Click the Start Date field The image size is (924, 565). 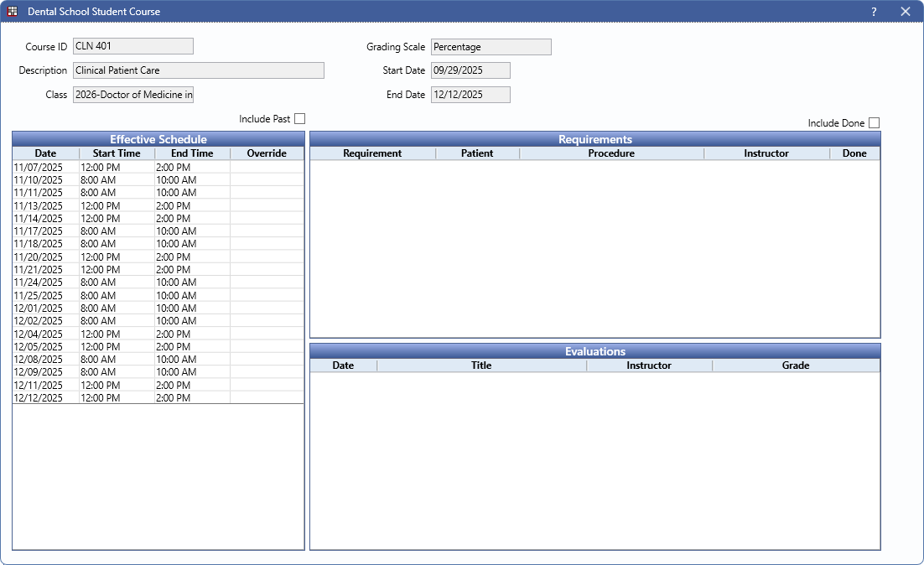point(470,70)
